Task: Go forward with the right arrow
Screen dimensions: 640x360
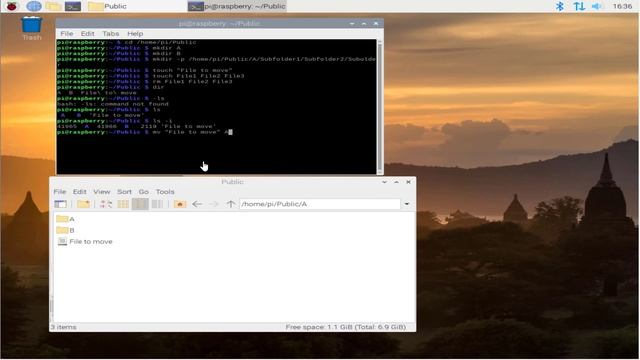Action: [214, 204]
